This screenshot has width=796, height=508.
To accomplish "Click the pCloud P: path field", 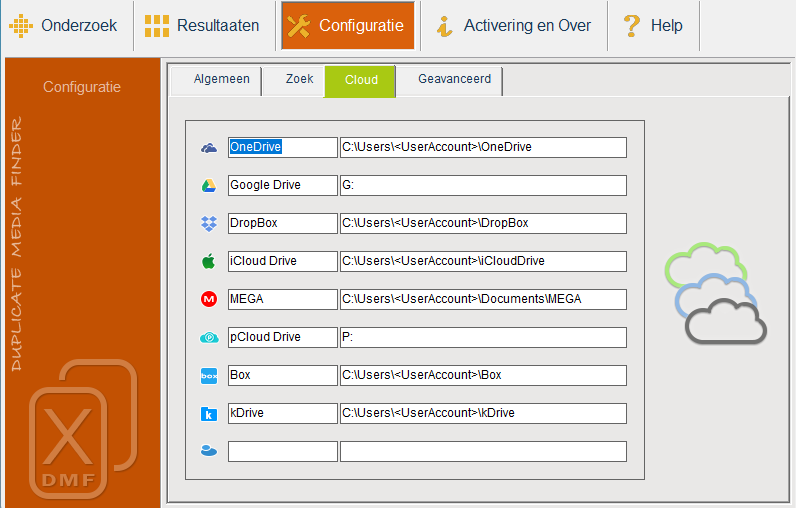I will [x=483, y=337].
